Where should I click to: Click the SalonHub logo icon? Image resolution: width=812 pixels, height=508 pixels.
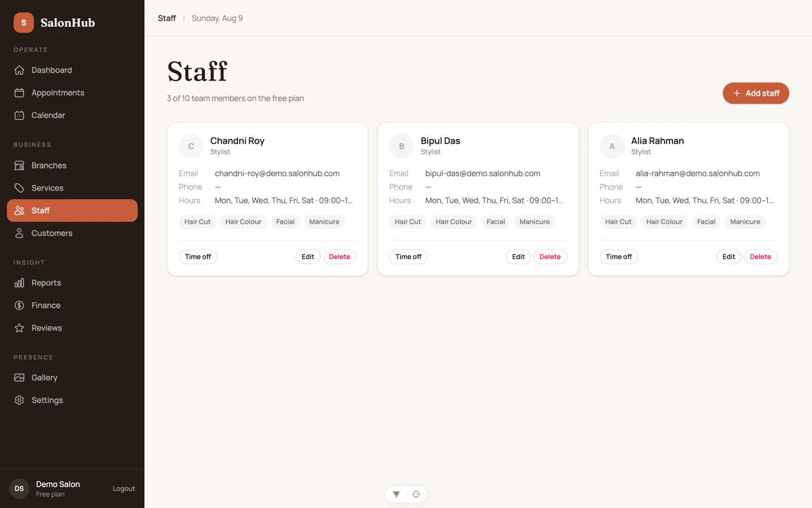pos(23,23)
